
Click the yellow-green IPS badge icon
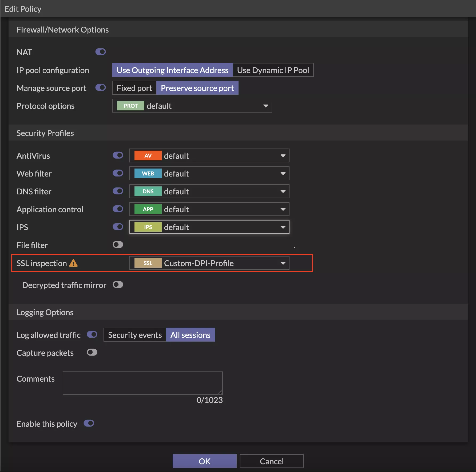coord(148,227)
